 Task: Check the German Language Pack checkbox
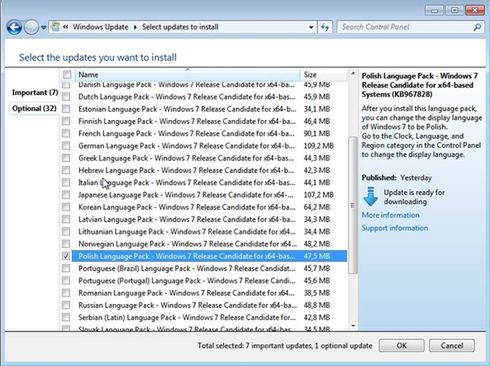tap(66, 146)
